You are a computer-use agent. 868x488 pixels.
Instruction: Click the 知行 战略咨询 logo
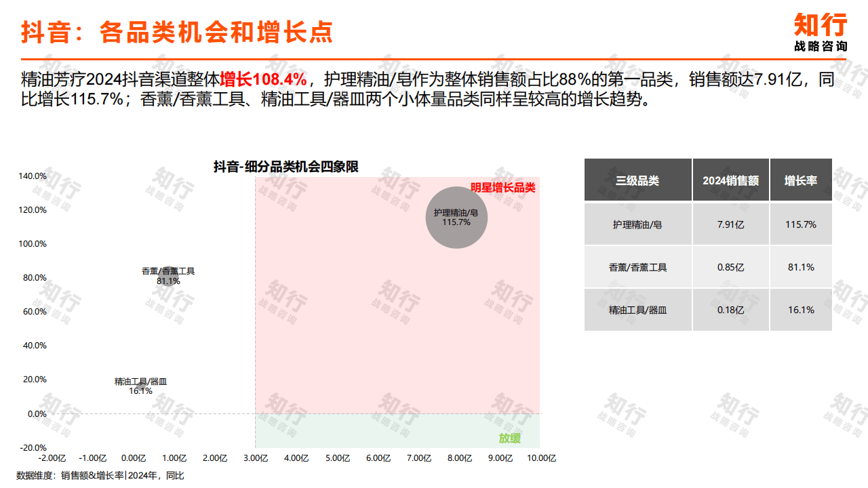pos(821,33)
